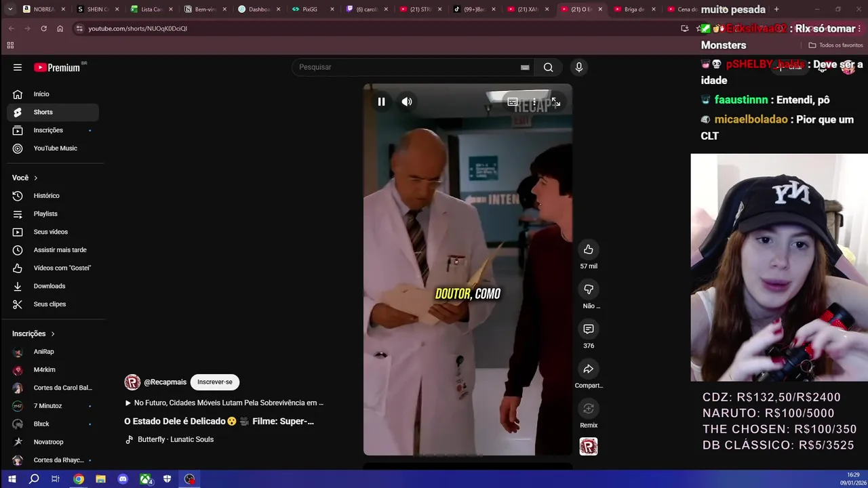
Task: Open Cortes da Rhayc... channel
Action: click(x=53, y=460)
